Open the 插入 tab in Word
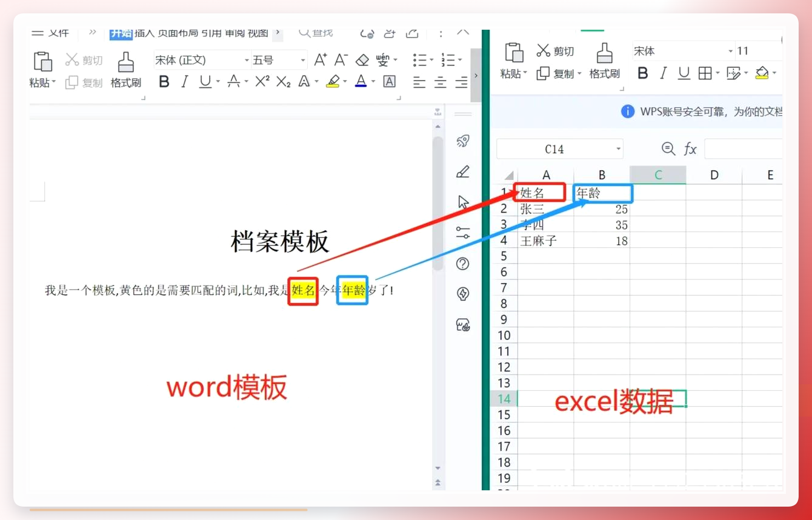812x520 pixels. tap(145, 33)
